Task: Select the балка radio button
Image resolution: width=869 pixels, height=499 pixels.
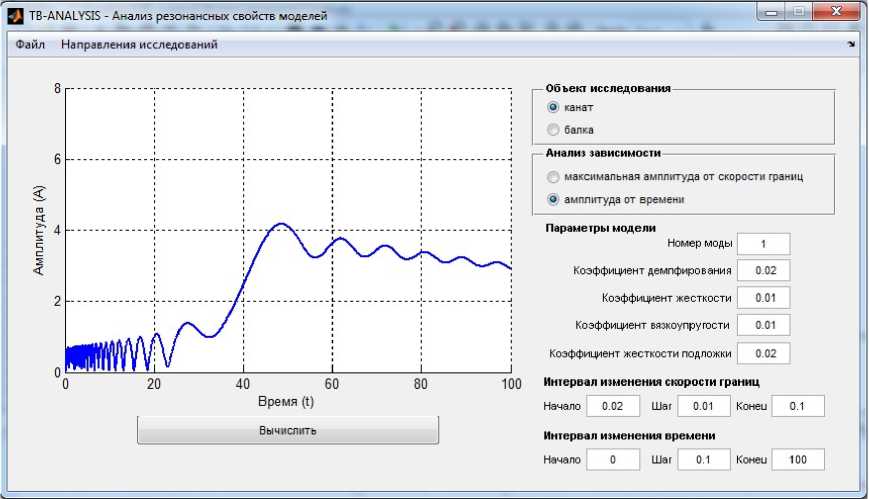Action: pos(553,130)
